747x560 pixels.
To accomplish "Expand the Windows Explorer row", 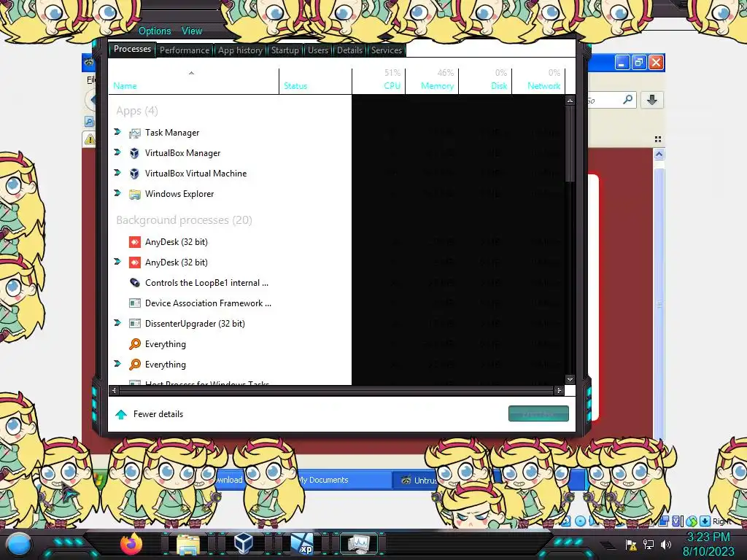I will 117,193.
